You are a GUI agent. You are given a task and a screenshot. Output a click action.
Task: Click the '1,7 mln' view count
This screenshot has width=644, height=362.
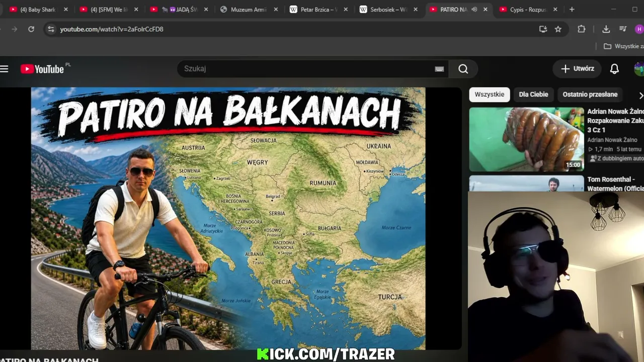[x=600, y=149]
